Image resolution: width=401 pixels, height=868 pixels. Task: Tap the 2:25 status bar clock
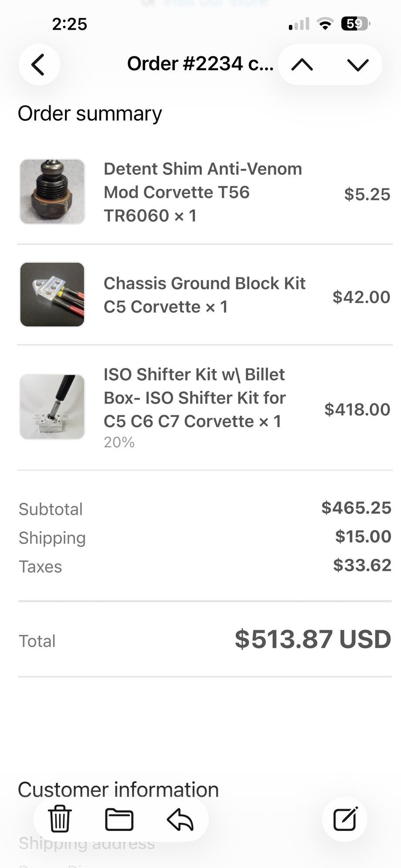coord(69,24)
